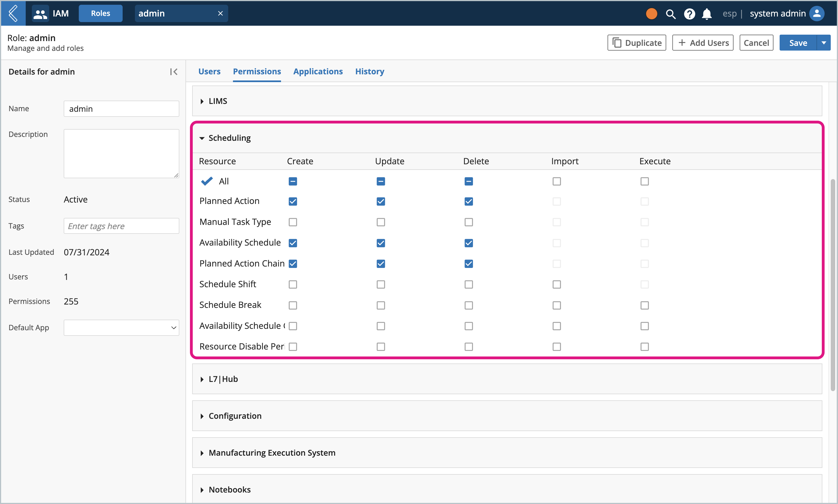This screenshot has height=504, width=838.
Task: Click the Execute column header
Action: point(655,161)
